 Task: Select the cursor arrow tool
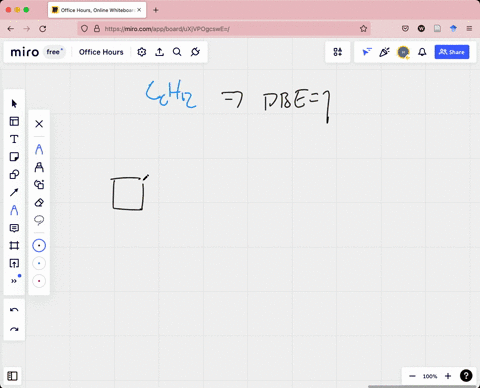(14, 104)
